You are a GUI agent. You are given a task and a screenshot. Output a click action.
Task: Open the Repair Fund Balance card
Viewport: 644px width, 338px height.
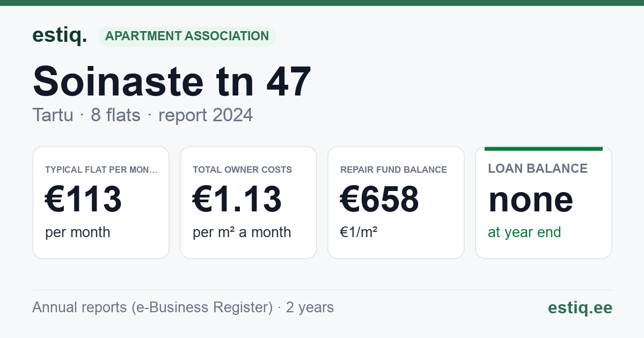coord(396,202)
